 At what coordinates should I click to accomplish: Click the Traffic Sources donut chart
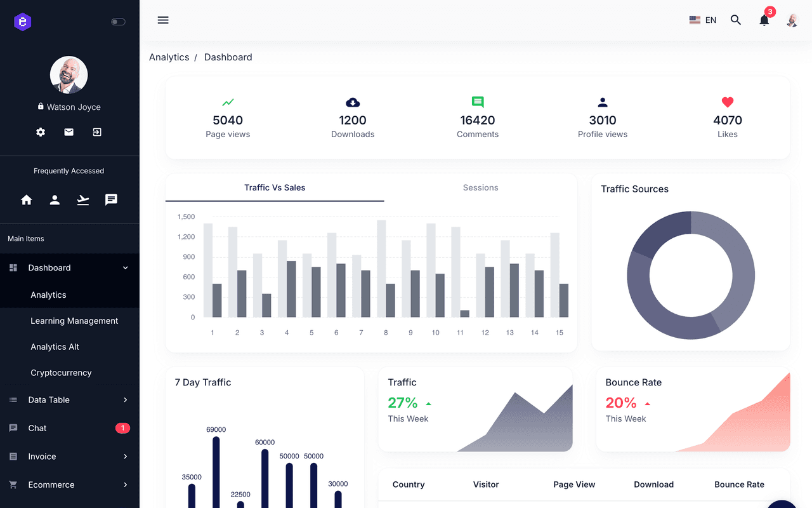(x=691, y=276)
